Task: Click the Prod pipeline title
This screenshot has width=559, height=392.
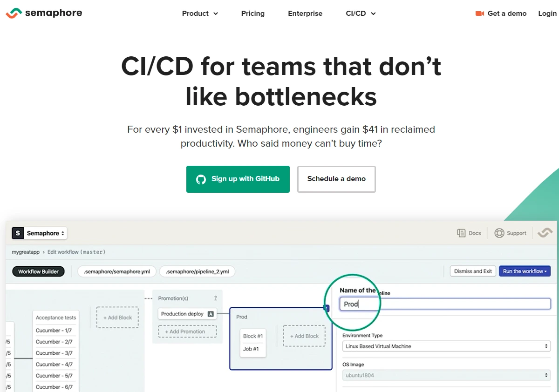Action: pos(242,317)
